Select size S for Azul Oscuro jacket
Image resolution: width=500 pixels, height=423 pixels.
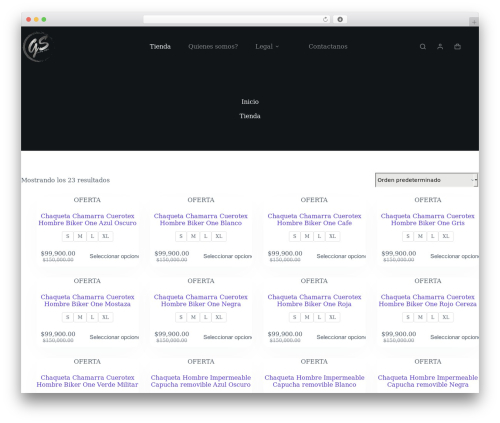coord(68,236)
